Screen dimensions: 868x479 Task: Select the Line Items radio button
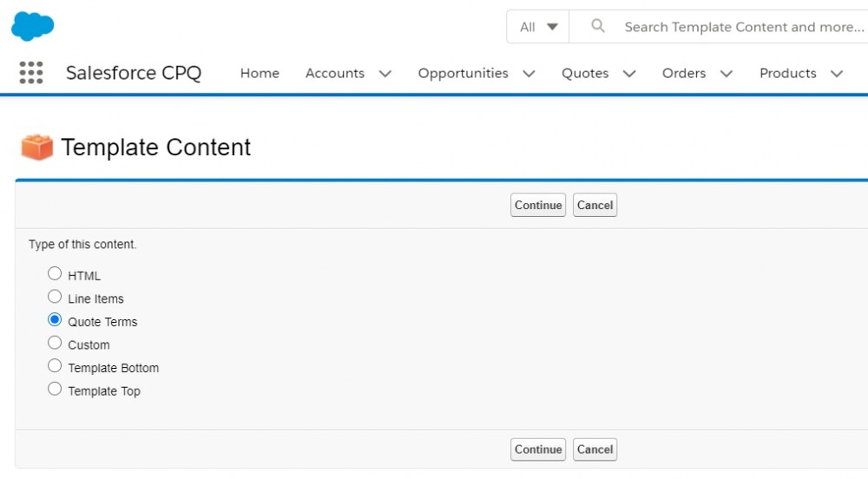click(x=54, y=297)
